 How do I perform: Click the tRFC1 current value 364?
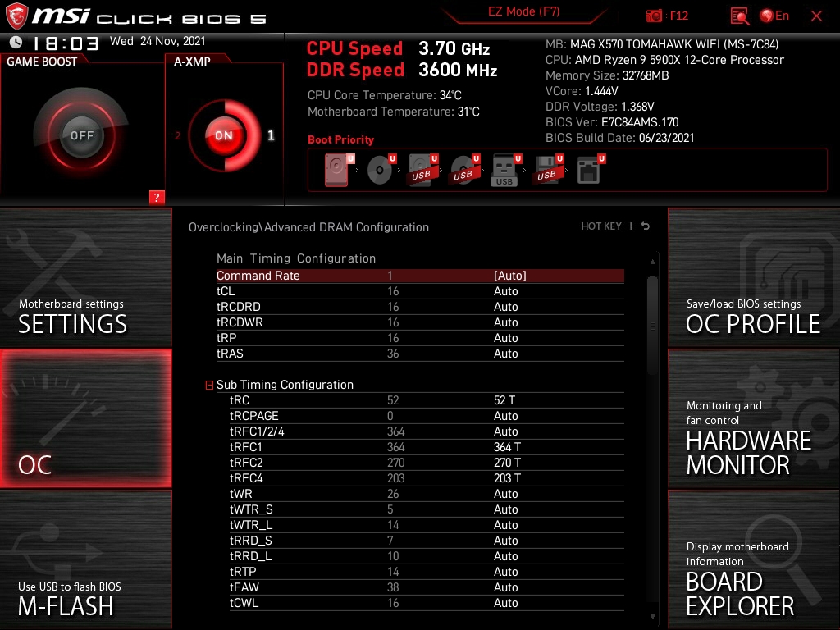coord(396,447)
